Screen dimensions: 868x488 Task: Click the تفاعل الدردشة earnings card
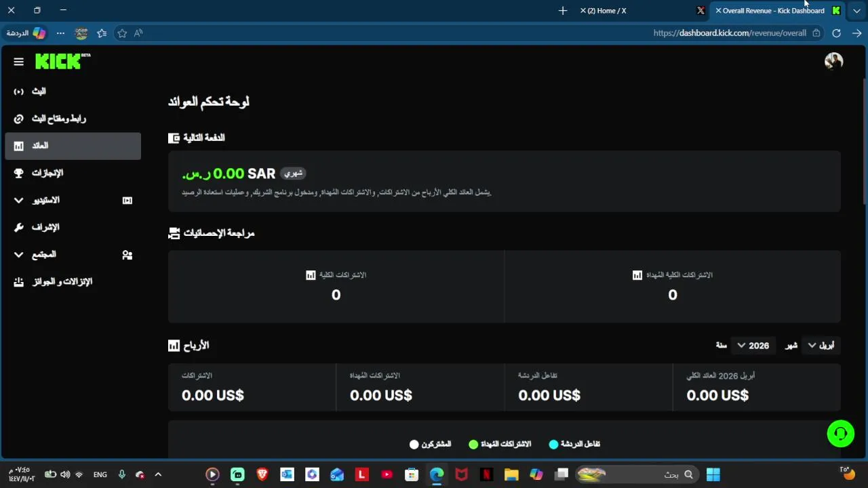coord(588,387)
